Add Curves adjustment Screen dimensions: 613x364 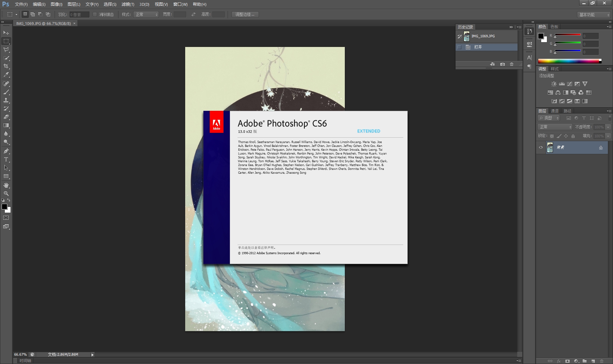pyautogui.click(x=570, y=84)
